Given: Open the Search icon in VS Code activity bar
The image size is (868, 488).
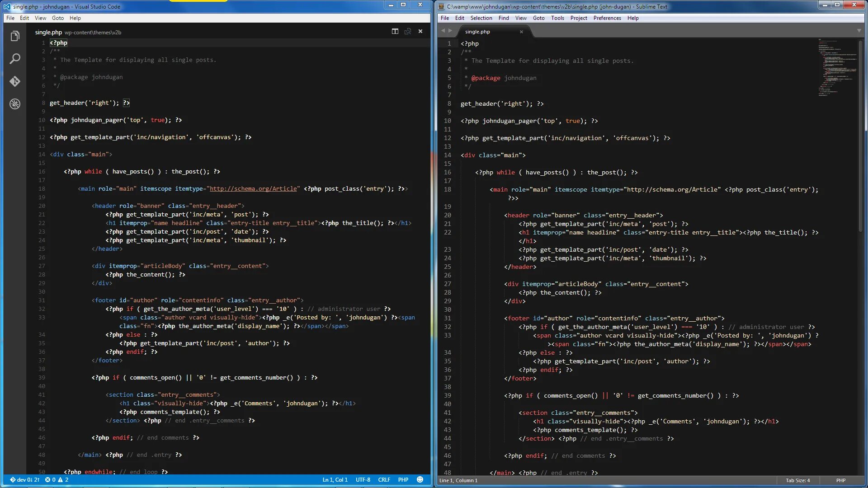Looking at the screenshot, I should (x=15, y=59).
